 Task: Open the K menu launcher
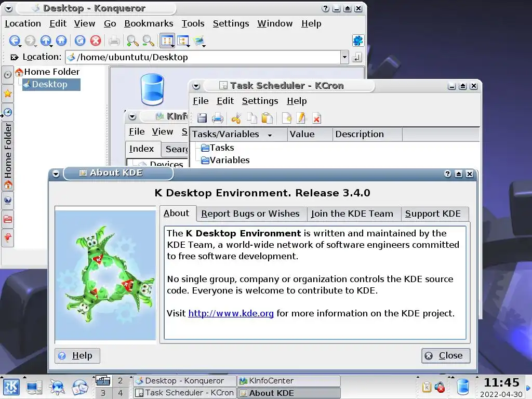click(x=11, y=387)
